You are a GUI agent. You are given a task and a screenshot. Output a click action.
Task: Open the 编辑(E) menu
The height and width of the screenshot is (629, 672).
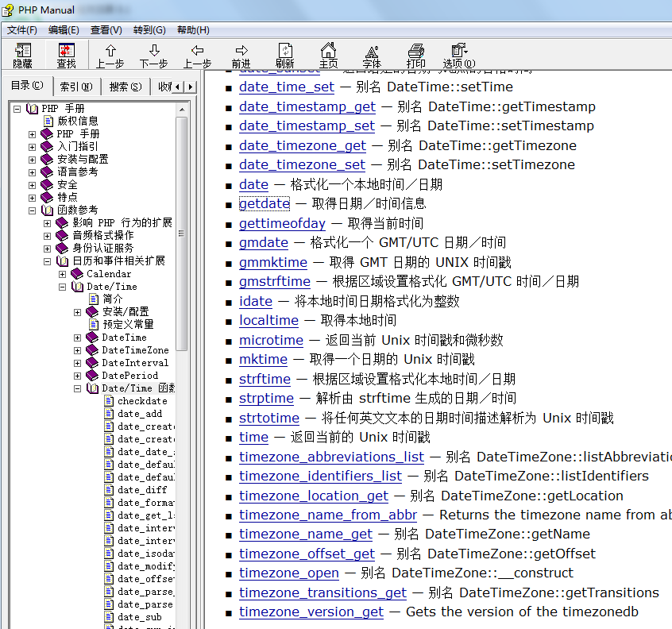pos(64,30)
